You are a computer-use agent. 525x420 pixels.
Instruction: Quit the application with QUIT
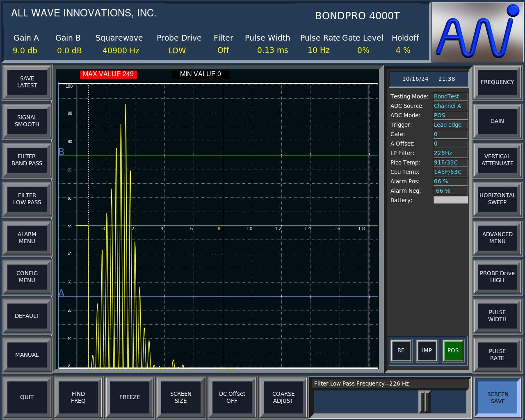[x=27, y=397]
